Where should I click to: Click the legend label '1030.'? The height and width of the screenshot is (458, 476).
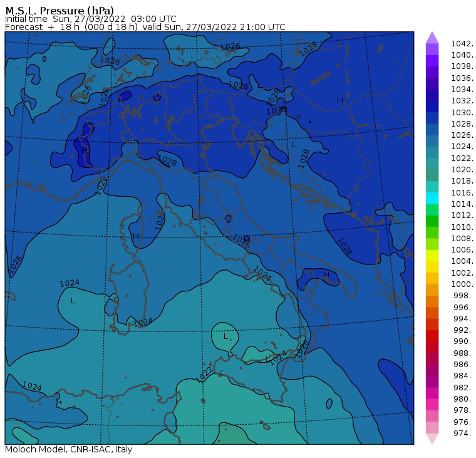tap(462, 112)
